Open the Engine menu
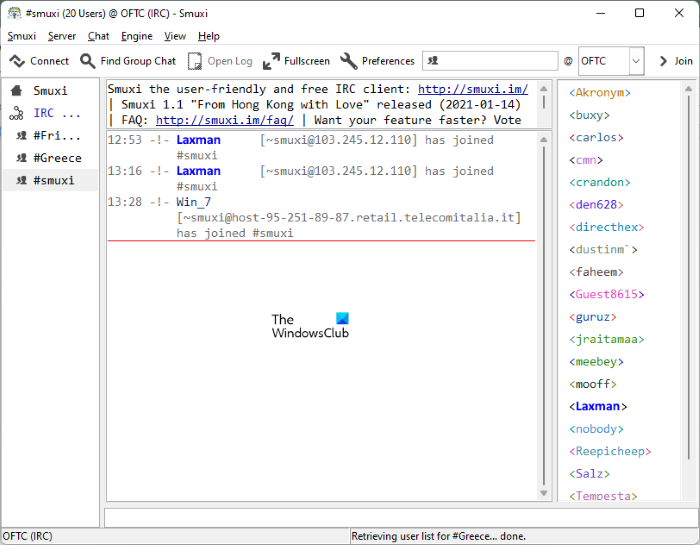The width and height of the screenshot is (700, 545). click(137, 36)
